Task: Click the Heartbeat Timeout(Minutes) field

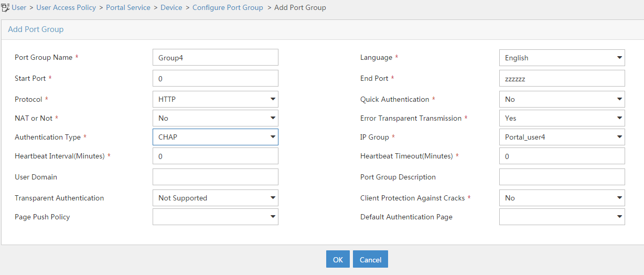Action: coord(562,156)
